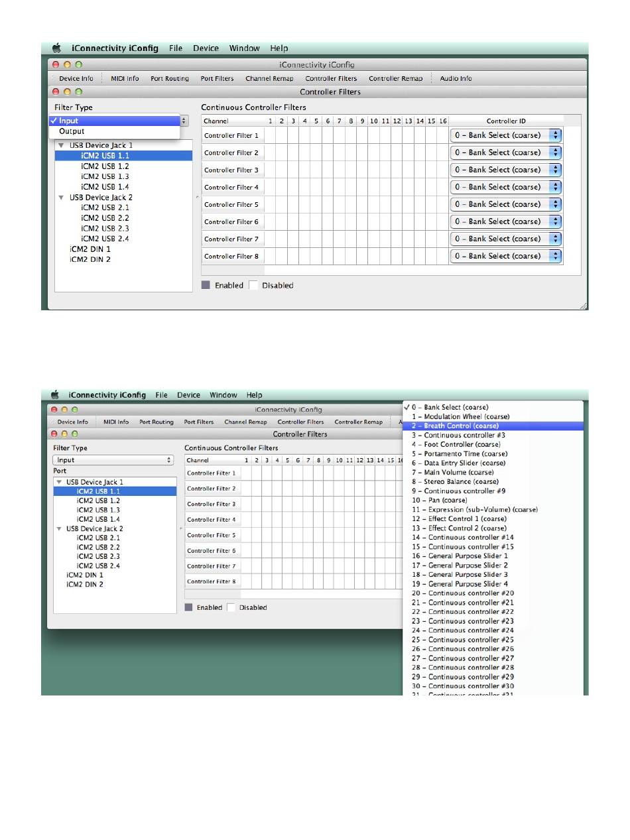The width and height of the screenshot is (630, 840).
Task: Select 25 – Continuous controller #25 in the list
Action: [493, 639]
